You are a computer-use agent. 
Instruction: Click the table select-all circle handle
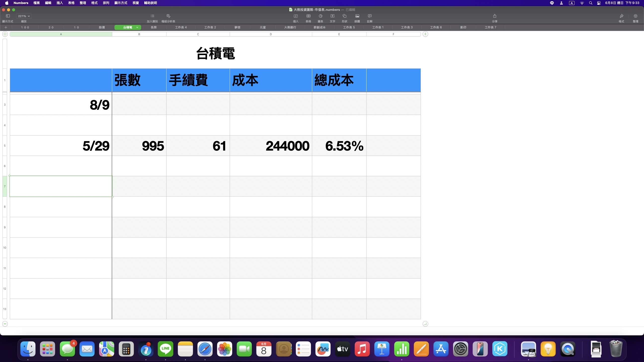click(5, 34)
